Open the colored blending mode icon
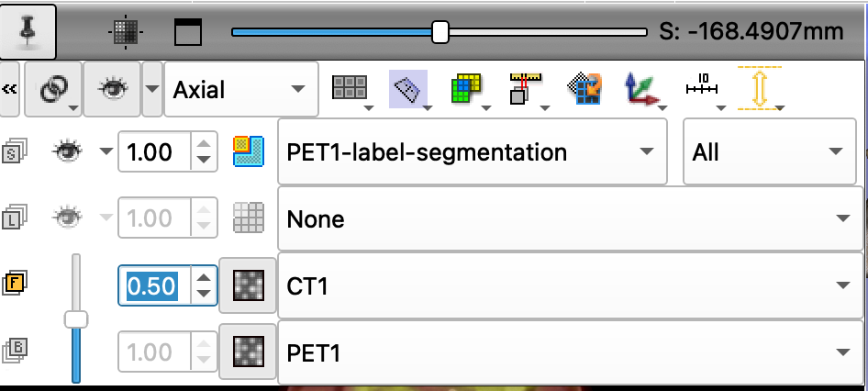Viewport: 868px width, 391px height. pyautogui.click(x=467, y=89)
